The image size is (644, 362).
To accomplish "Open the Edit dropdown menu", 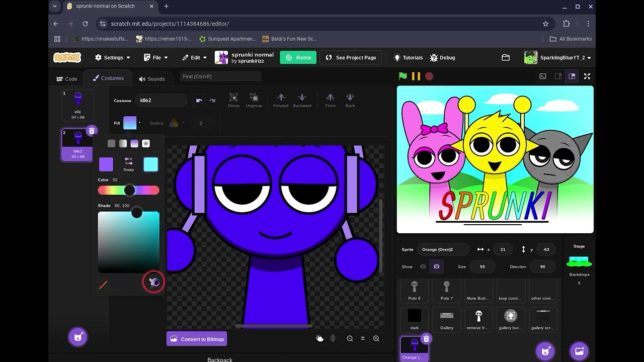I will coord(194,58).
